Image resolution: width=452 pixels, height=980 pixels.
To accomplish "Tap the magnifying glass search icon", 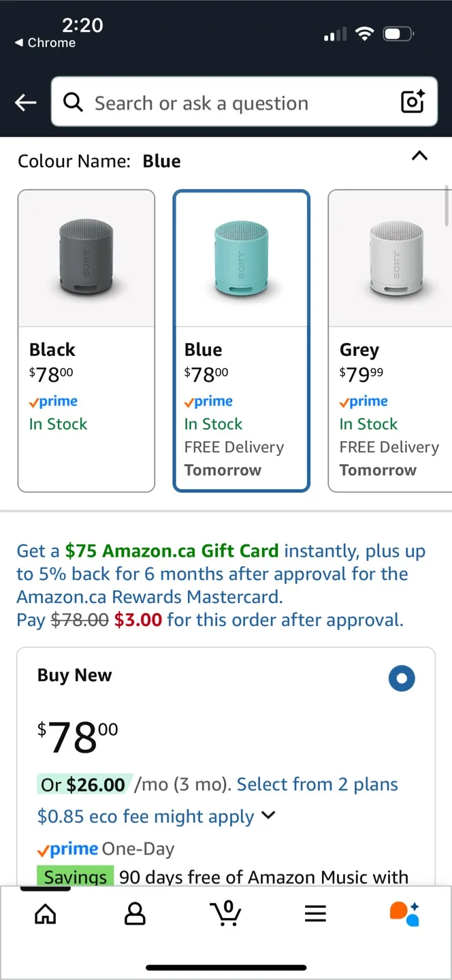I will (x=73, y=103).
